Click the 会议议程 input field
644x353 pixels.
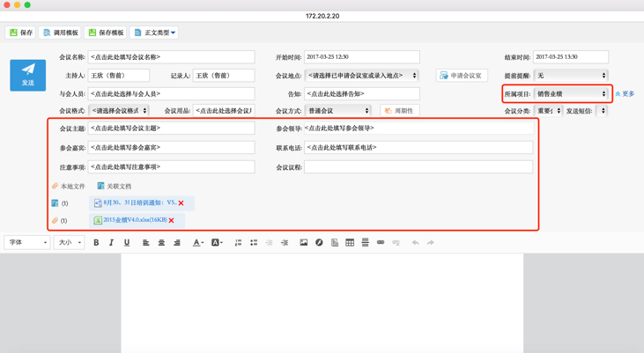coord(418,167)
